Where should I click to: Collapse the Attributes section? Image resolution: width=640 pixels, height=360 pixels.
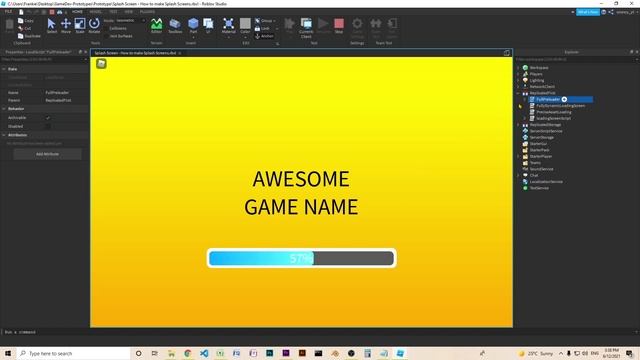(4, 135)
